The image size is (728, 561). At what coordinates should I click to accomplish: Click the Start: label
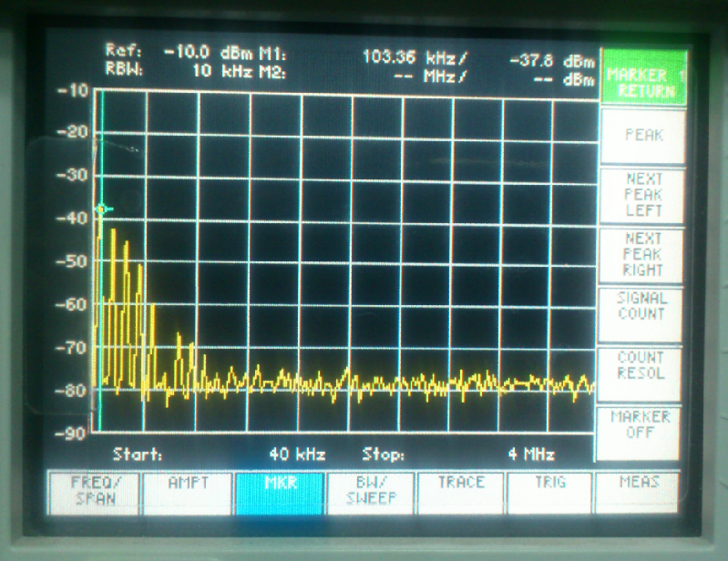138,454
